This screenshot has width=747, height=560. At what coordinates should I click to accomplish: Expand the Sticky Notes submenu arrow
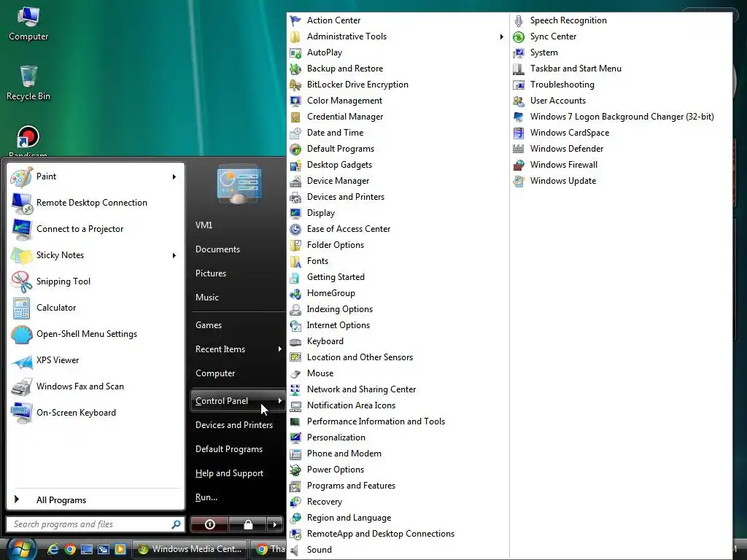174,256
